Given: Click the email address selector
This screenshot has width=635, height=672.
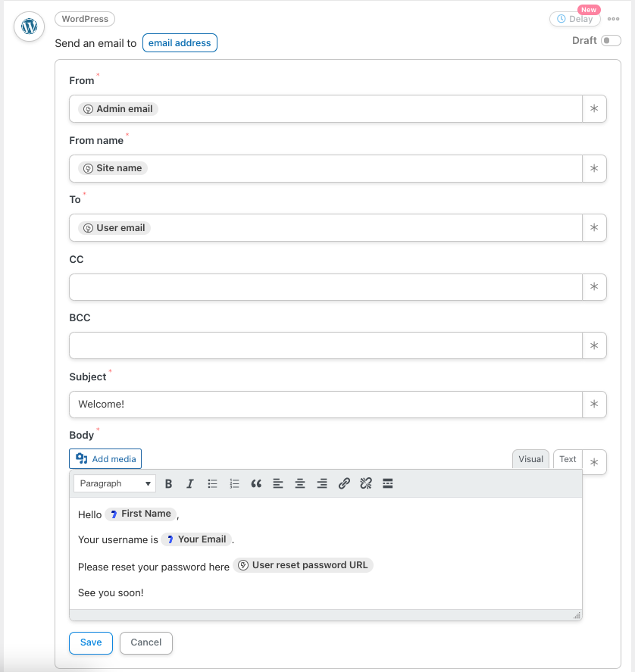Looking at the screenshot, I should point(180,43).
